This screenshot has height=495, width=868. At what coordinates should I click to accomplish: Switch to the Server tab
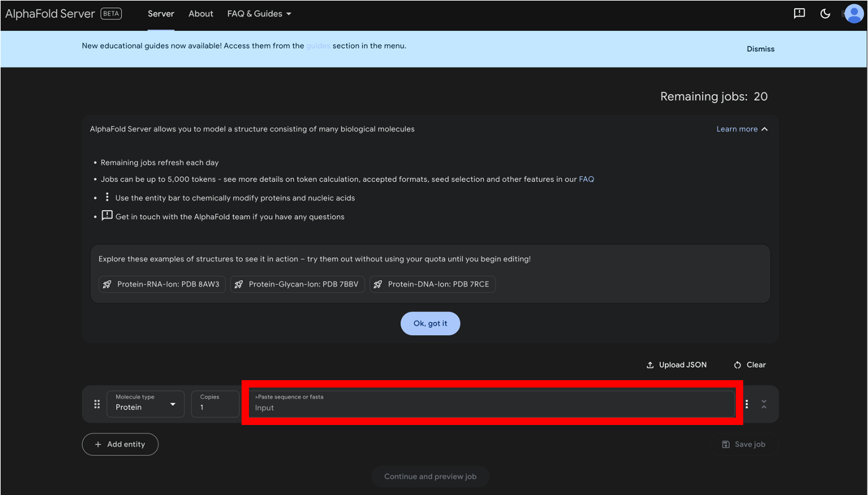(161, 14)
